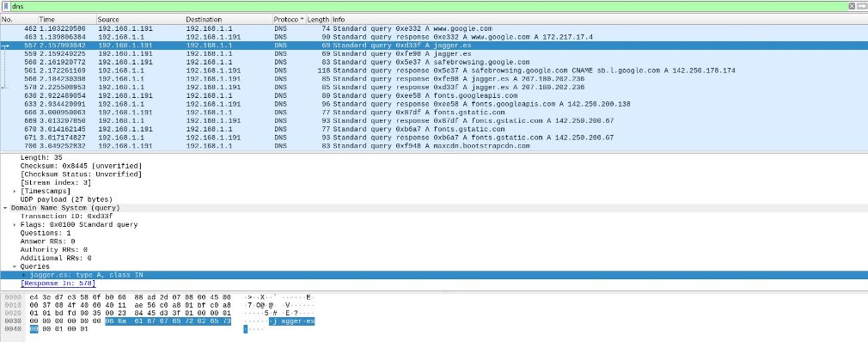Viewport: 868px width, 342px height.
Task: Sort by Protocol column header
Action: tap(289, 20)
